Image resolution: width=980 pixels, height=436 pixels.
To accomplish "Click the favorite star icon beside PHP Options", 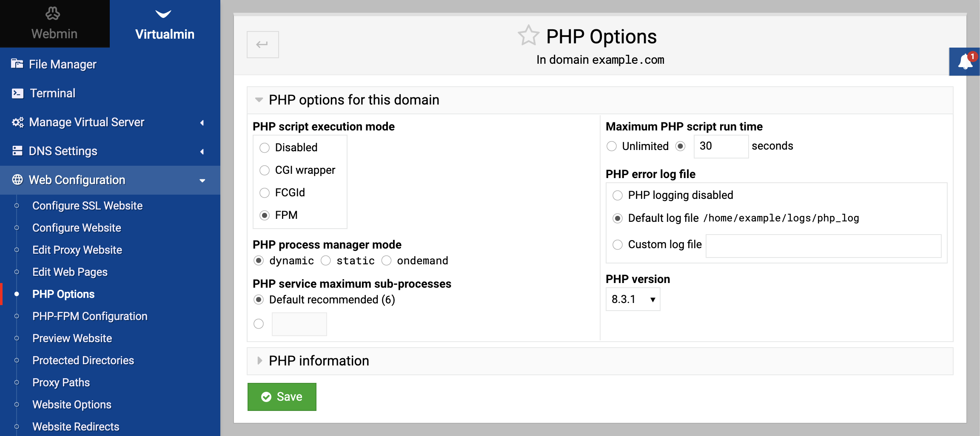I will [528, 36].
